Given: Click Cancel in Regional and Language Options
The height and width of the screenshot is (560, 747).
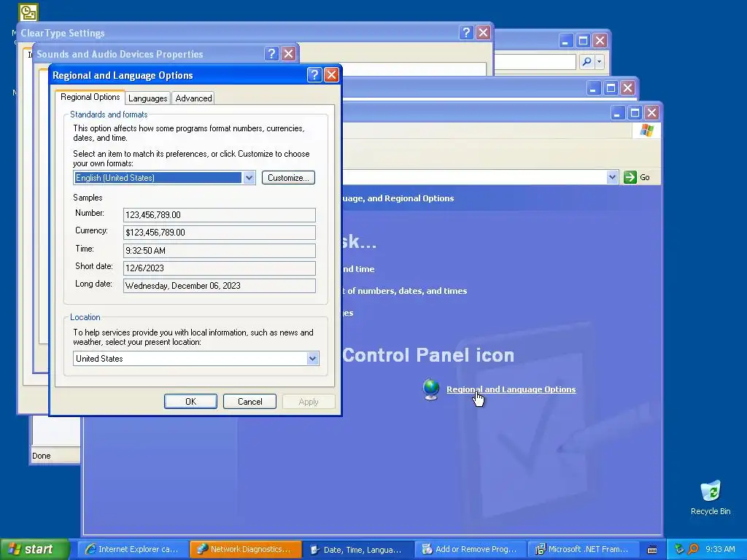Looking at the screenshot, I should coord(249,402).
